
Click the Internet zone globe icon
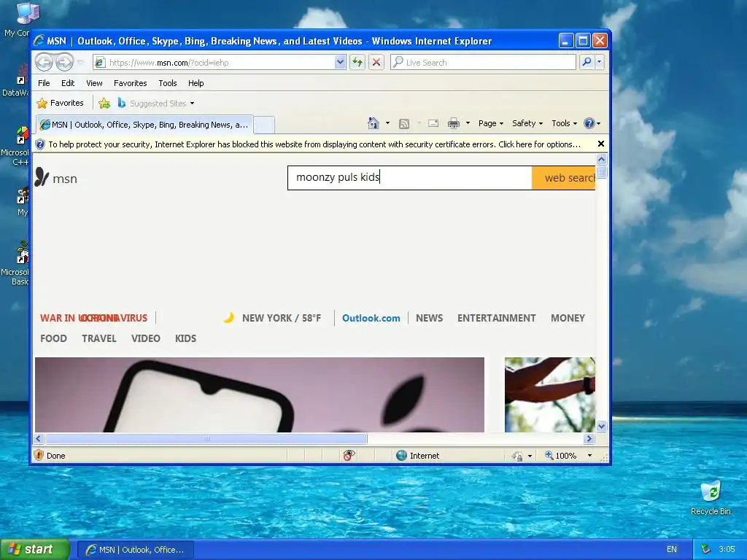402,456
